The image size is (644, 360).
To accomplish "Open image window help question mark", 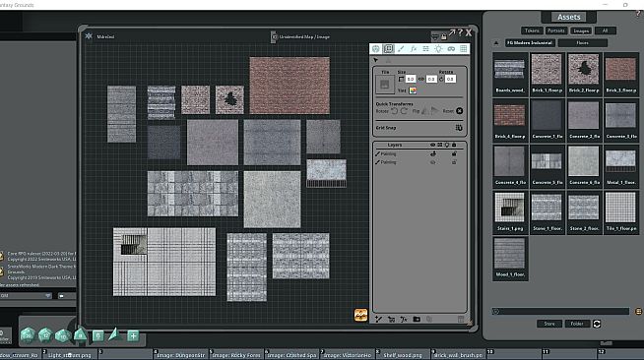I will (460, 32).
